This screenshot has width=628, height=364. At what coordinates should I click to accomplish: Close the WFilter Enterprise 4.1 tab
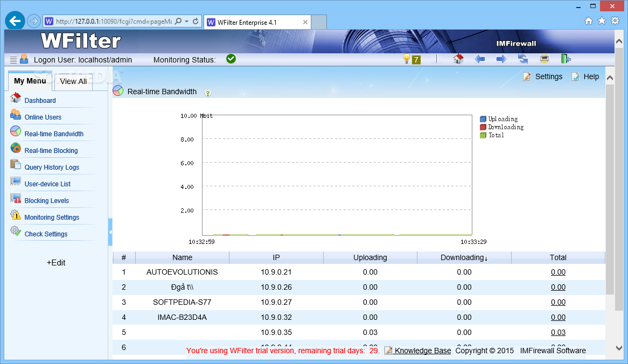point(305,23)
